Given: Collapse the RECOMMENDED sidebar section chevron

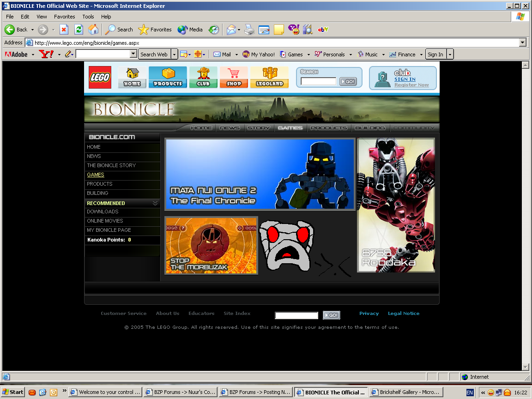Looking at the screenshot, I should click(155, 203).
